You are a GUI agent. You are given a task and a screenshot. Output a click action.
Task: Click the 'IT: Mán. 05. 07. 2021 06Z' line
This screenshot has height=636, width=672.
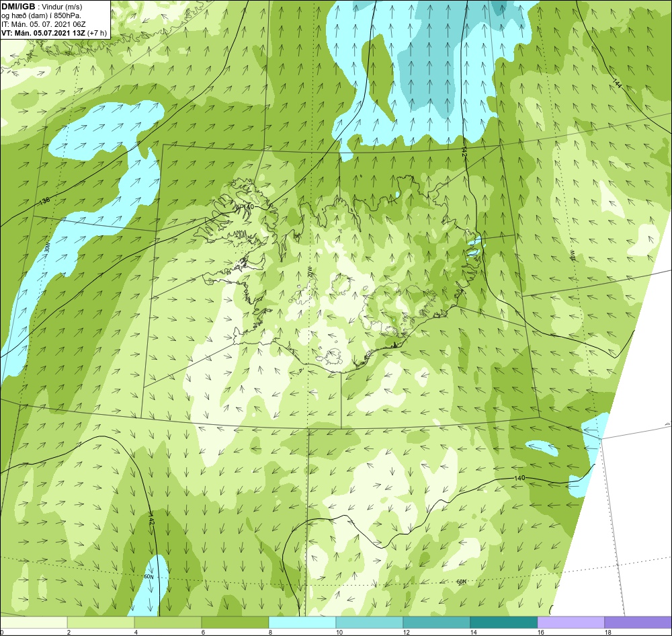(43, 24)
